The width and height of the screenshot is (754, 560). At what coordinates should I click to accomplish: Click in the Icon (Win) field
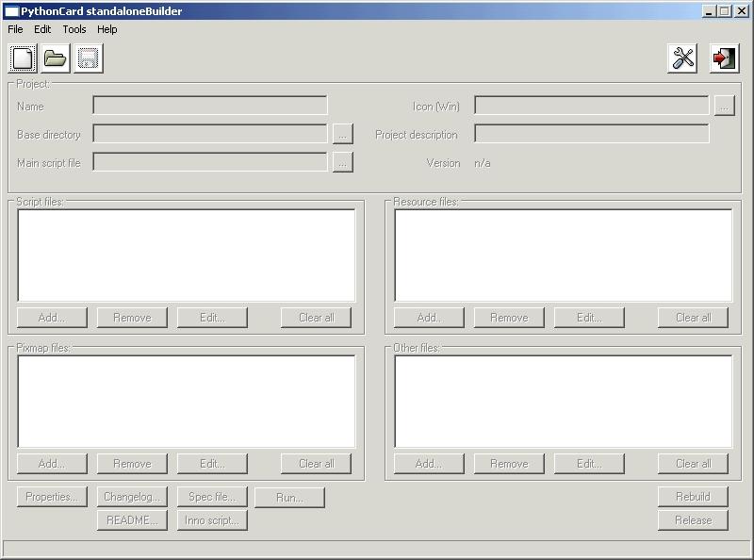(x=592, y=106)
